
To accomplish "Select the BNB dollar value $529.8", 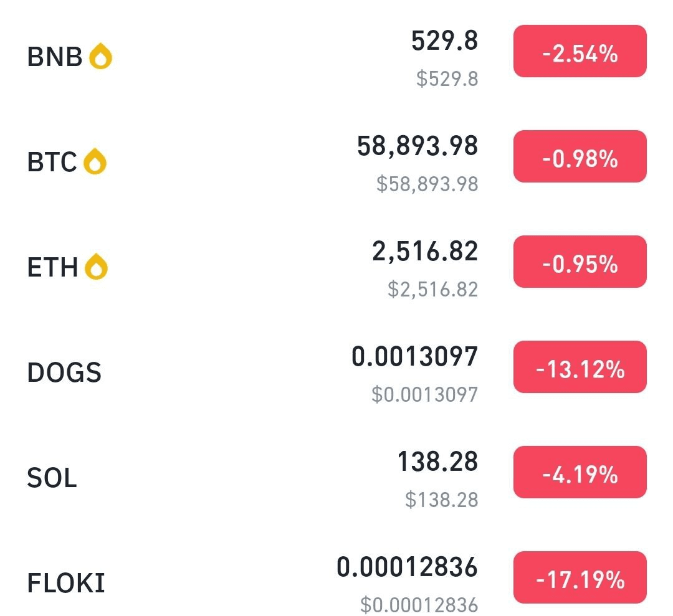I will coord(447,79).
